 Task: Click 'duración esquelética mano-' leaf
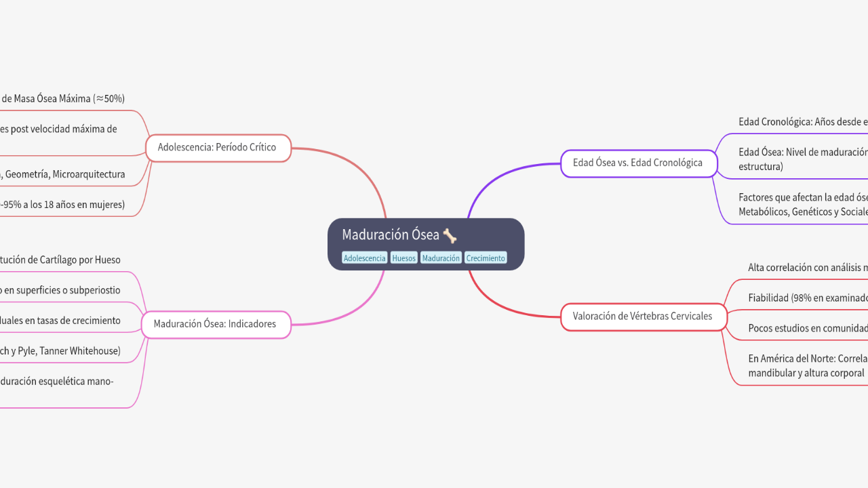point(57,382)
